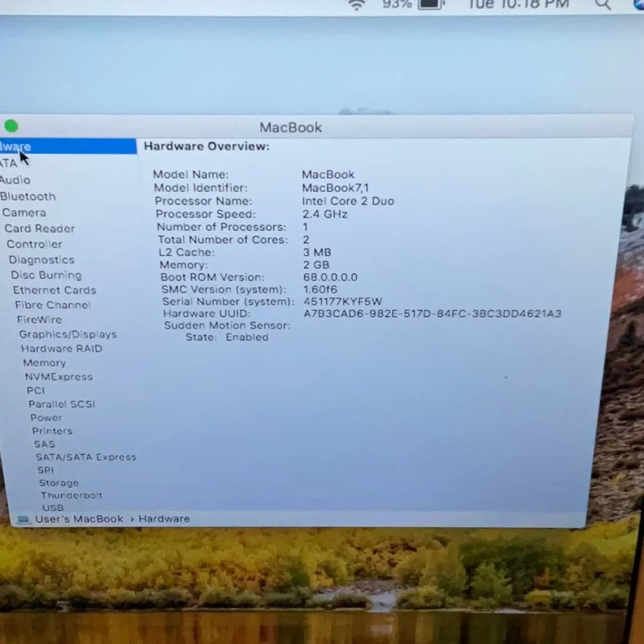Image resolution: width=644 pixels, height=644 pixels.
Task: Click the 1.60f6 SMC version
Action: pos(320,290)
